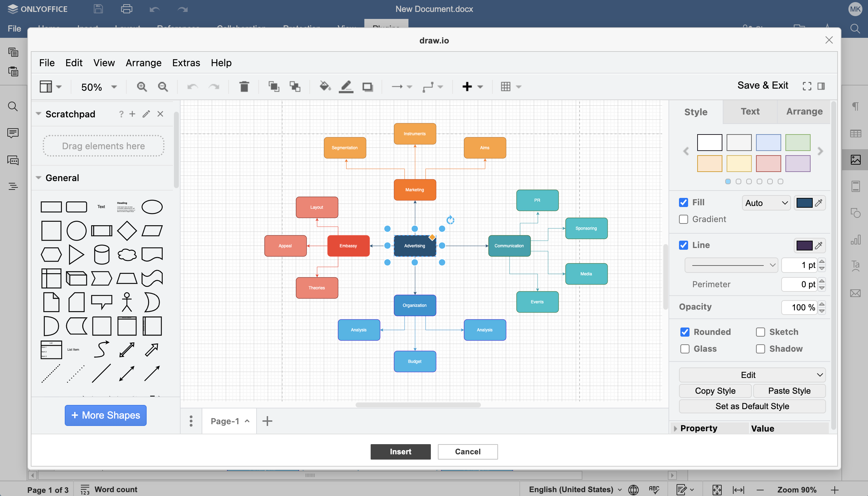The image size is (868, 496).
Task: Enable the Gradient checkbox
Action: pyautogui.click(x=684, y=219)
